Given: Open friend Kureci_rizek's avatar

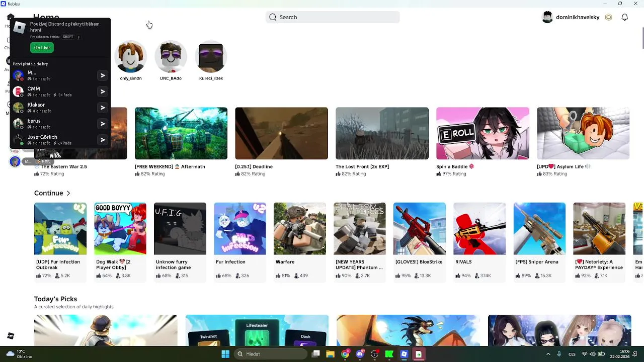Looking at the screenshot, I should pyautogui.click(x=211, y=57).
